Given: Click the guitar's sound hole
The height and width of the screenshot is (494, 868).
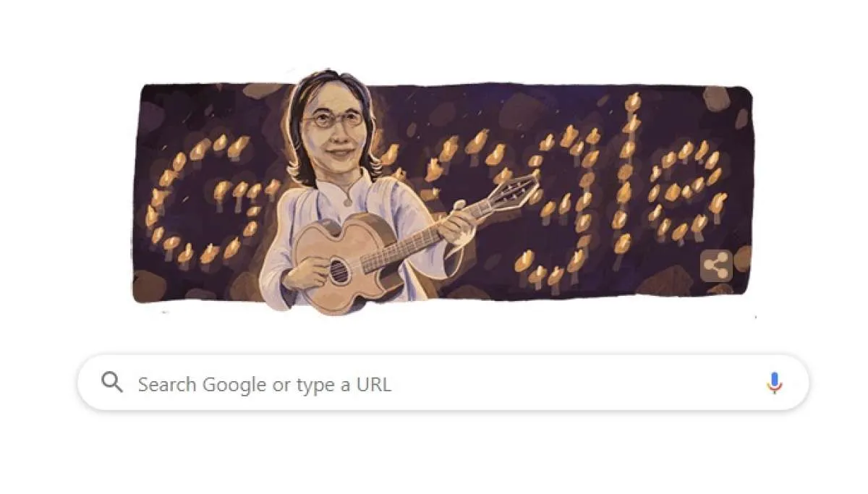Looking at the screenshot, I should coord(338,270).
